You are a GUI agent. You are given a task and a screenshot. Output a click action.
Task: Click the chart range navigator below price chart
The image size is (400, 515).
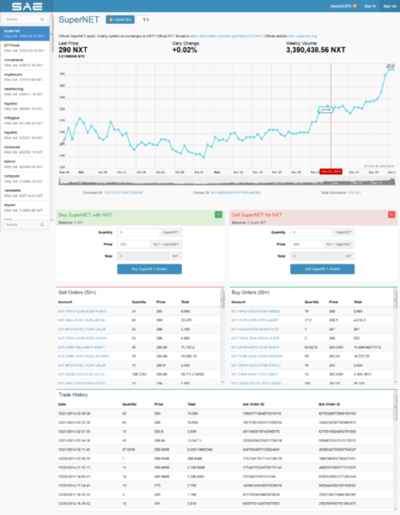tap(227, 182)
